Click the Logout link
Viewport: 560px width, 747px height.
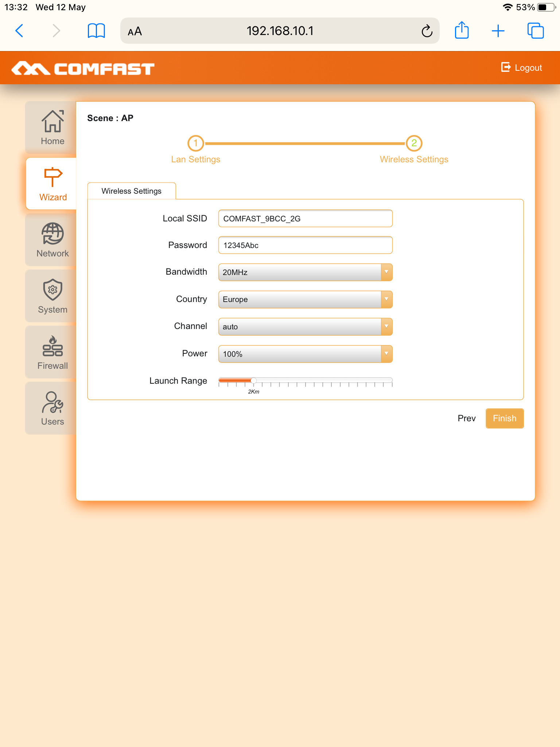coord(522,68)
